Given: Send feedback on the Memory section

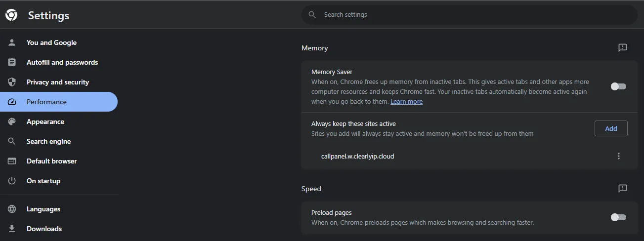Looking at the screenshot, I should (623, 48).
